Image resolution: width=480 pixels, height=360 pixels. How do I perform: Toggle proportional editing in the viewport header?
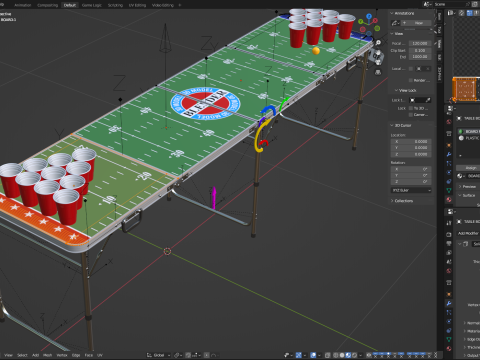point(207,355)
